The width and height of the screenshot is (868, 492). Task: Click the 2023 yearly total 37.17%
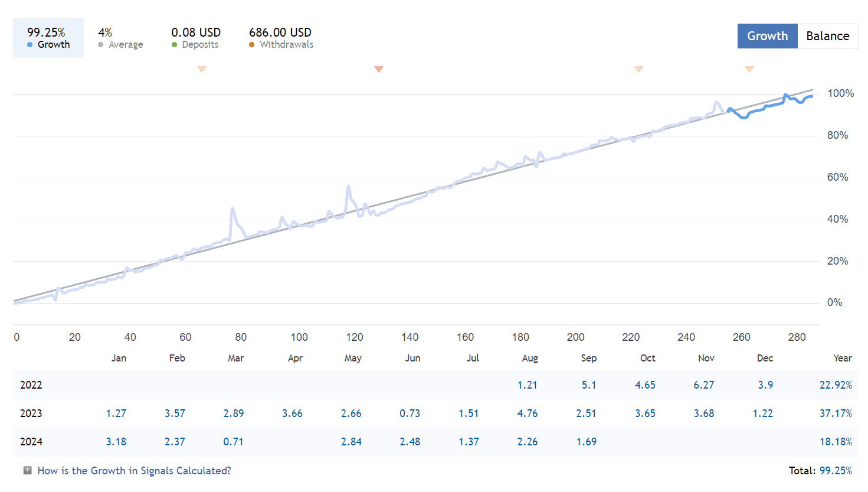point(836,413)
